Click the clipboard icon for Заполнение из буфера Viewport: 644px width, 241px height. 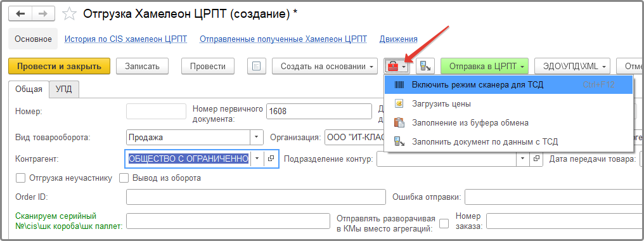tap(399, 122)
